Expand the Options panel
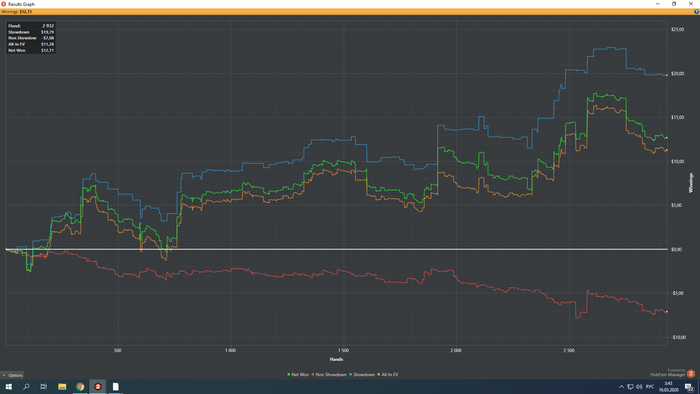This screenshot has width=700, height=394. tap(12, 375)
